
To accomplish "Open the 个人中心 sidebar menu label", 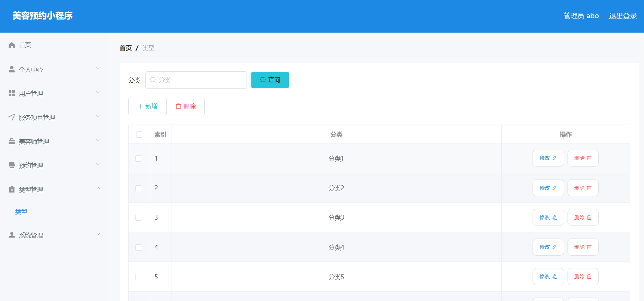I will [31, 70].
